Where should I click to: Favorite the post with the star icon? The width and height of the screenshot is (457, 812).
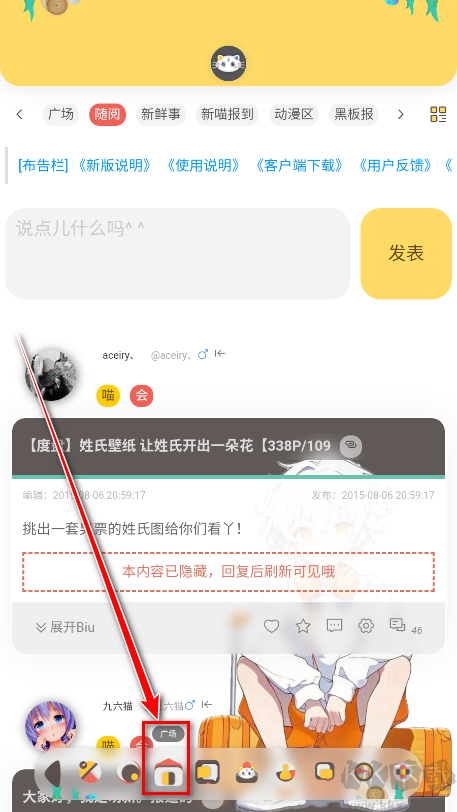point(303,627)
